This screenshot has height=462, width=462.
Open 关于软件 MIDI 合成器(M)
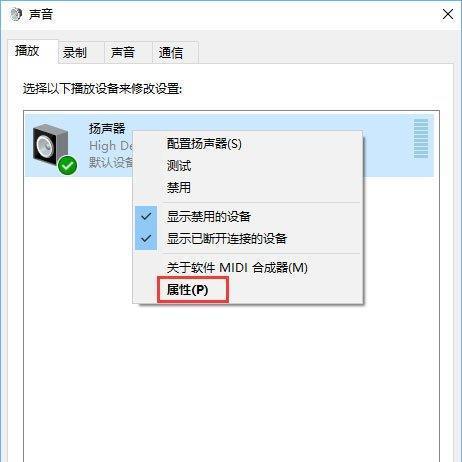(237, 268)
